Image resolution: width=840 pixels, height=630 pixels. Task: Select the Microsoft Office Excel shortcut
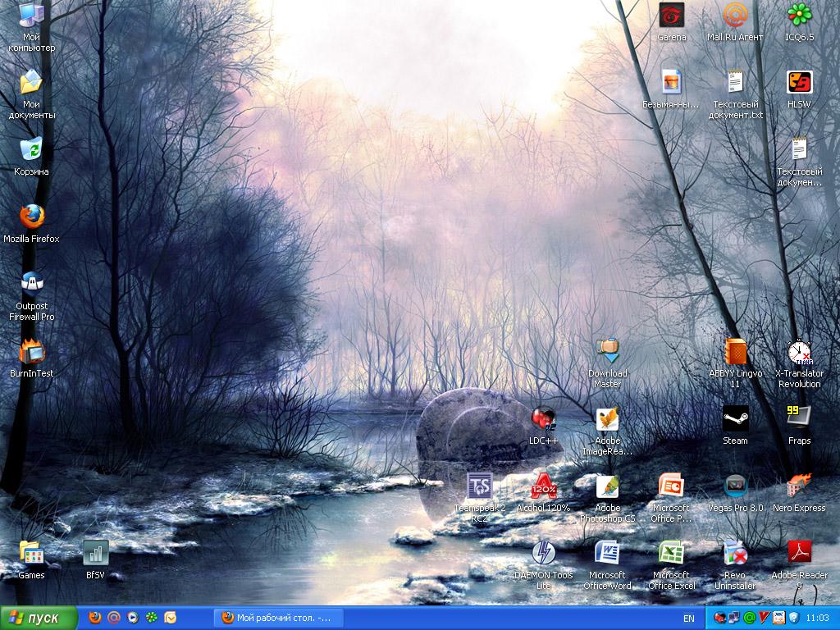(x=672, y=554)
